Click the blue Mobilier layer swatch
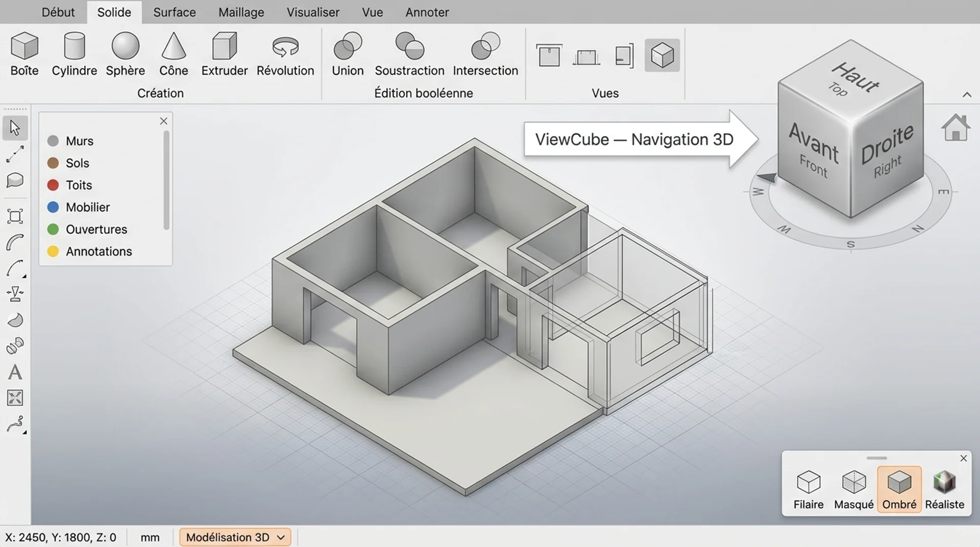This screenshot has width=980, height=547. (53, 207)
